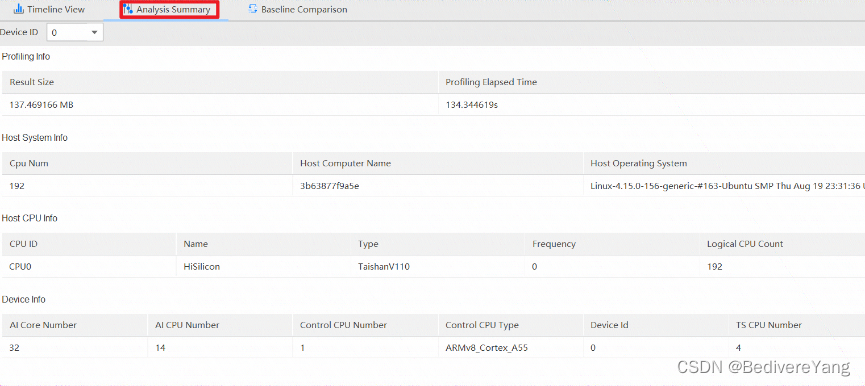The width and height of the screenshot is (865, 386).
Task: Switch to the Timeline View tab
Action: tap(49, 10)
